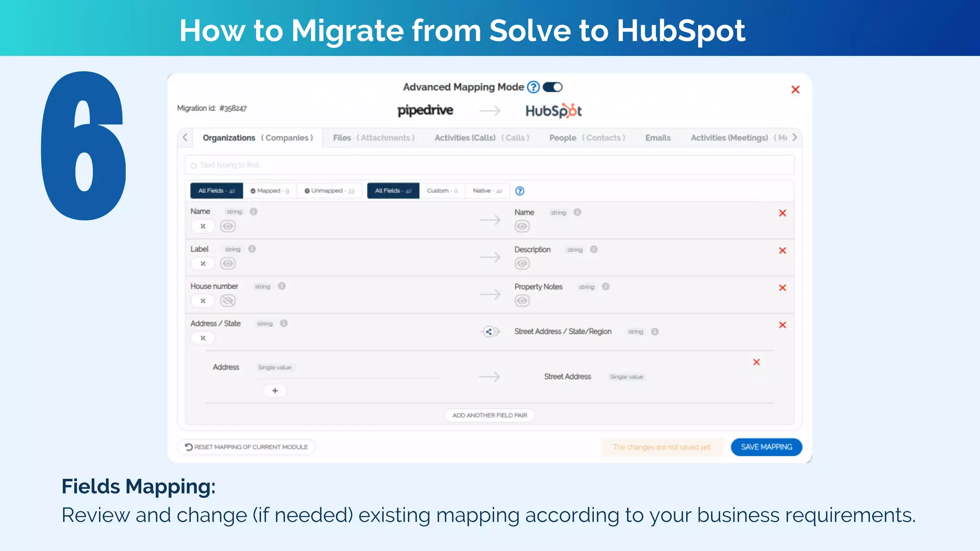
Task: Open info icon beside Street Address / State/Region
Action: click(x=655, y=331)
